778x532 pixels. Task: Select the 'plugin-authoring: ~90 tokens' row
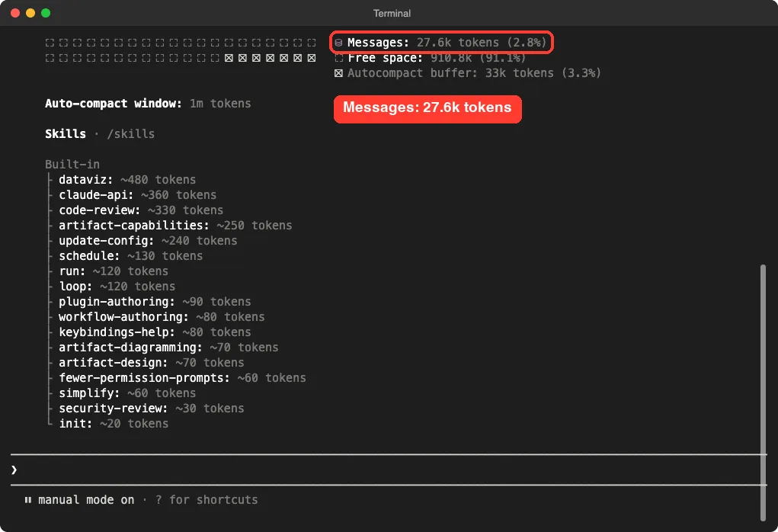point(155,302)
